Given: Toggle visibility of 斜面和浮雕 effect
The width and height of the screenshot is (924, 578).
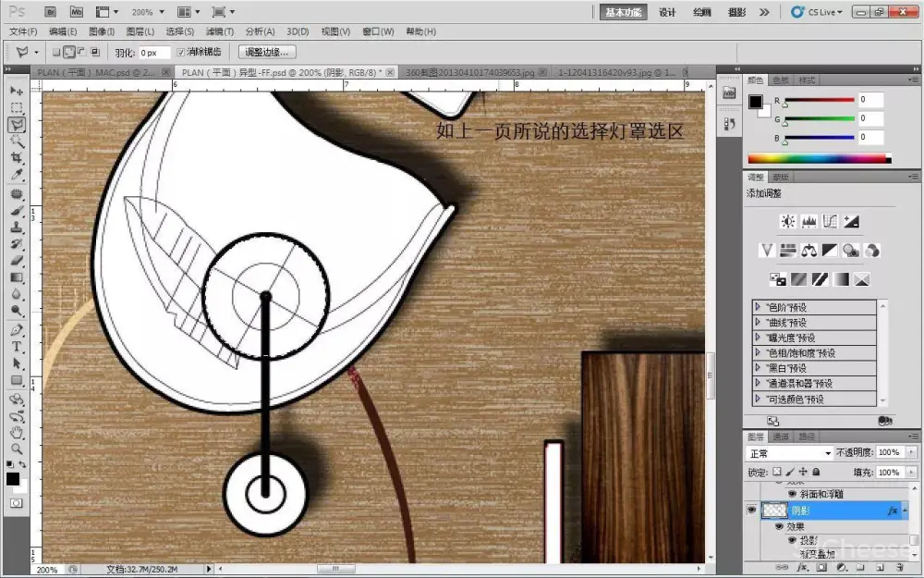Looking at the screenshot, I should click(x=792, y=495).
